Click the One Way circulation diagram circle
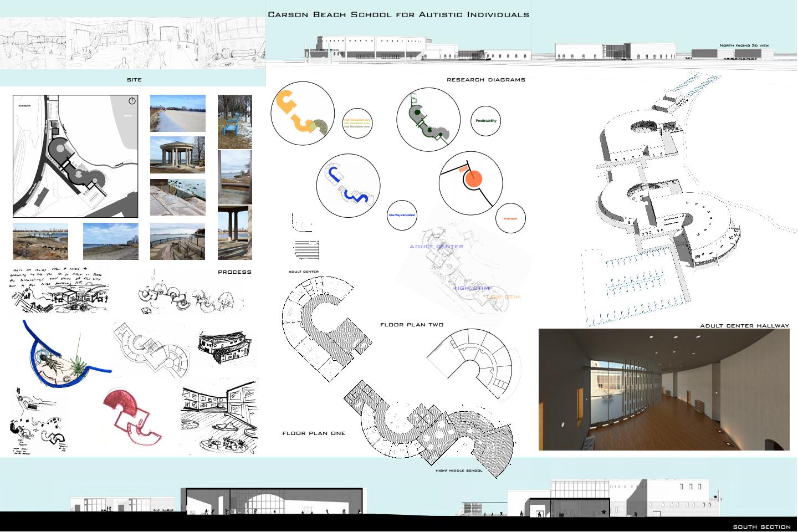Screen dimensions: 798x532 (402, 216)
